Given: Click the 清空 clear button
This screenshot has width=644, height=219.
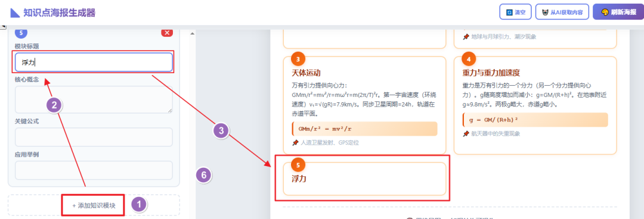Looking at the screenshot, I should pos(515,12).
